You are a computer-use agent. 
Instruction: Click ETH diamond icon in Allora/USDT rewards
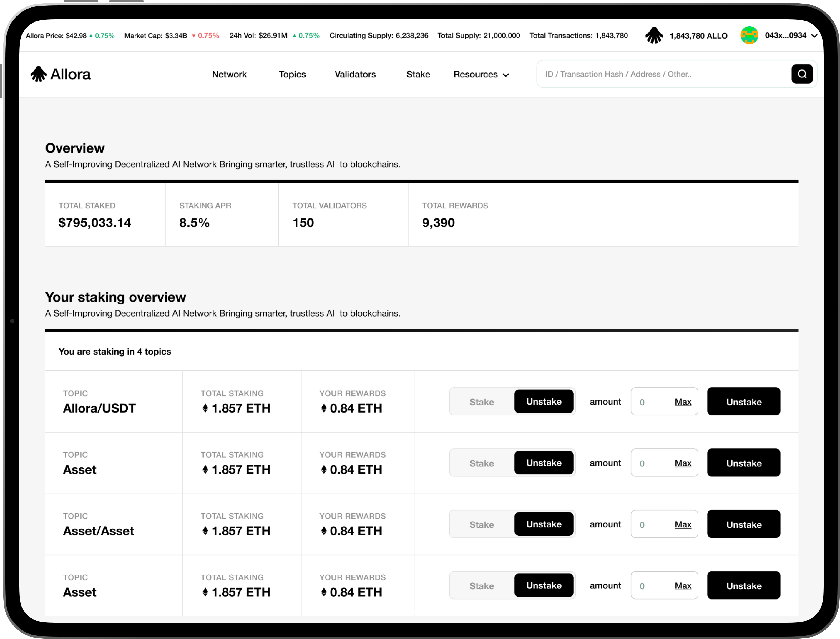tap(324, 408)
